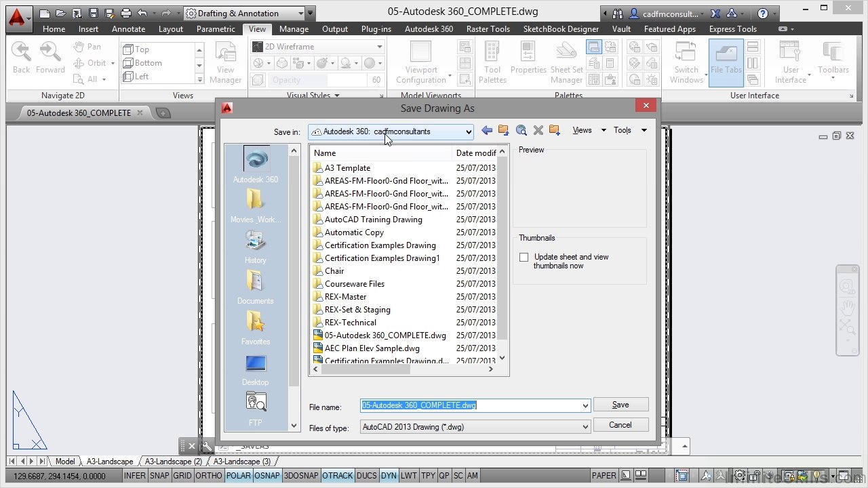868x488 pixels.
Task: Click the Cancel button in dialog
Action: [620, 425]
